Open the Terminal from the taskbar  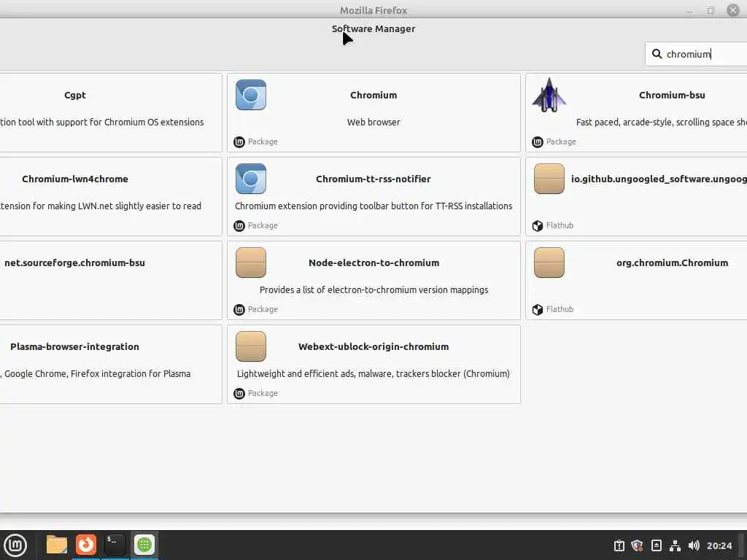115,545
